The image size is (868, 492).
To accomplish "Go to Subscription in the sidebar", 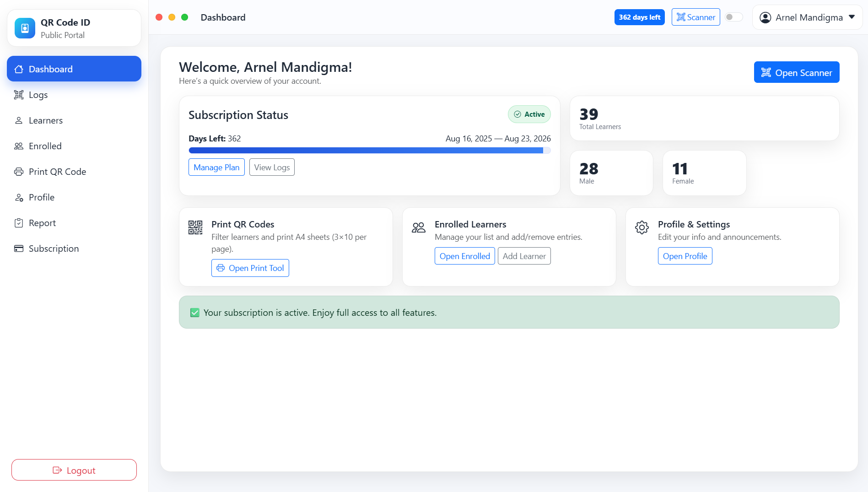I will (x=54, y=249).
